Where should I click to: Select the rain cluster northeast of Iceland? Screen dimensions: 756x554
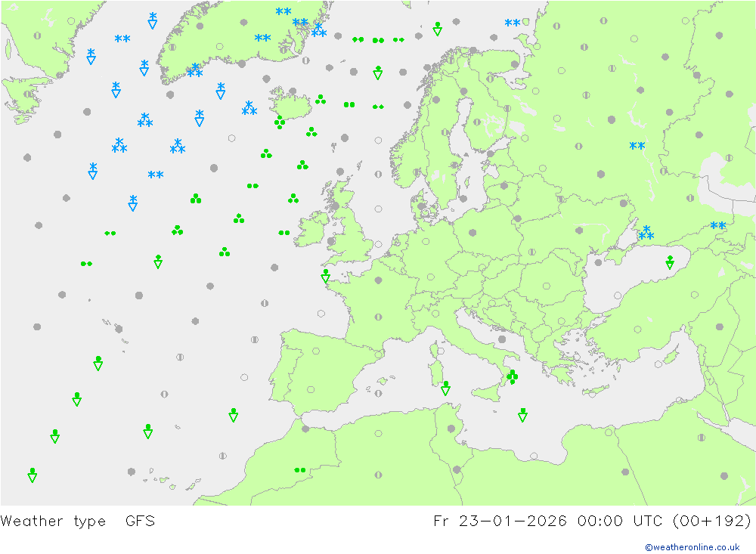pyautogui.click(x=320, y=100)
